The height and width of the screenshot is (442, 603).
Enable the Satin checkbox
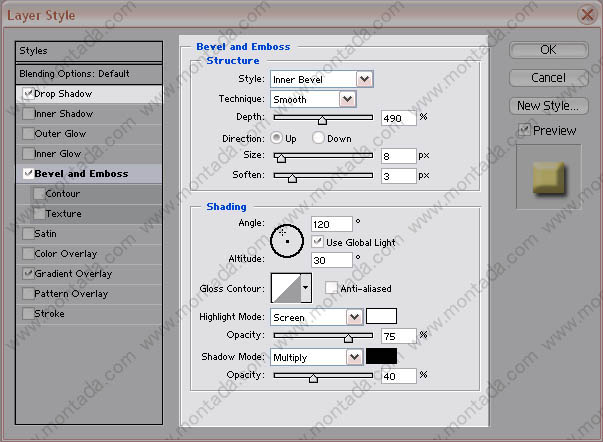click(x=28, y=234)
